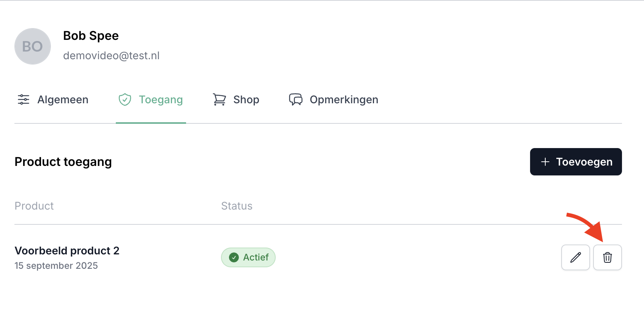Click the sliders icon beside Algemeen

click(x=24, y=99)
